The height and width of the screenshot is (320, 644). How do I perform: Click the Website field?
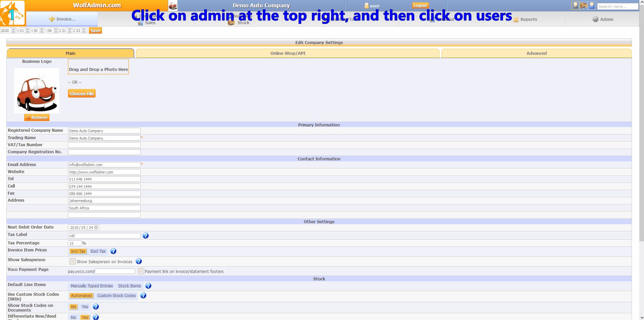pyautogui.click(x=104, y=172)
